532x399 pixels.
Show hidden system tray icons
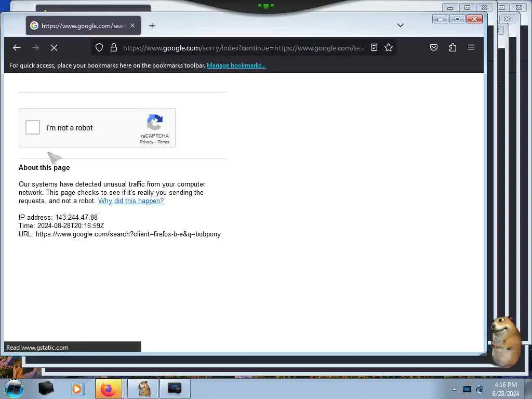tap(454, 389)
